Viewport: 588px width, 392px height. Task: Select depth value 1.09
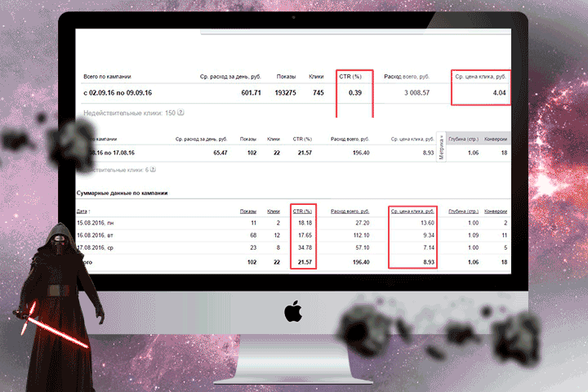pos(473,235)
